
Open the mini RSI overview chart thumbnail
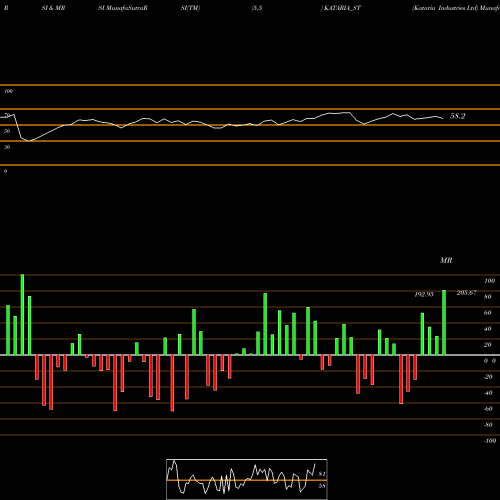(x=247, y=479)
